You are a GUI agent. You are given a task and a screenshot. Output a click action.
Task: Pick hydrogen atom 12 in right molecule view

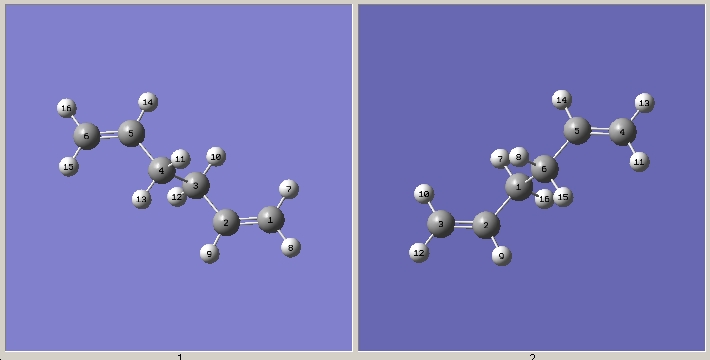pyautogui.click(x=419, y=253)
